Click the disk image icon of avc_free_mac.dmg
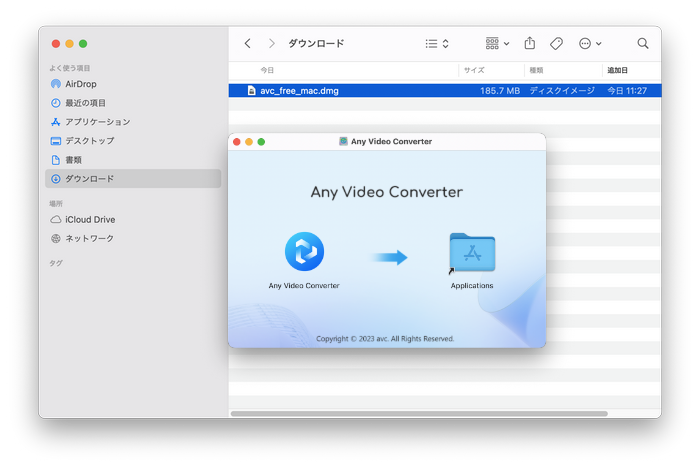This screenshot has width=700, height=469. (x=251, y=91)
